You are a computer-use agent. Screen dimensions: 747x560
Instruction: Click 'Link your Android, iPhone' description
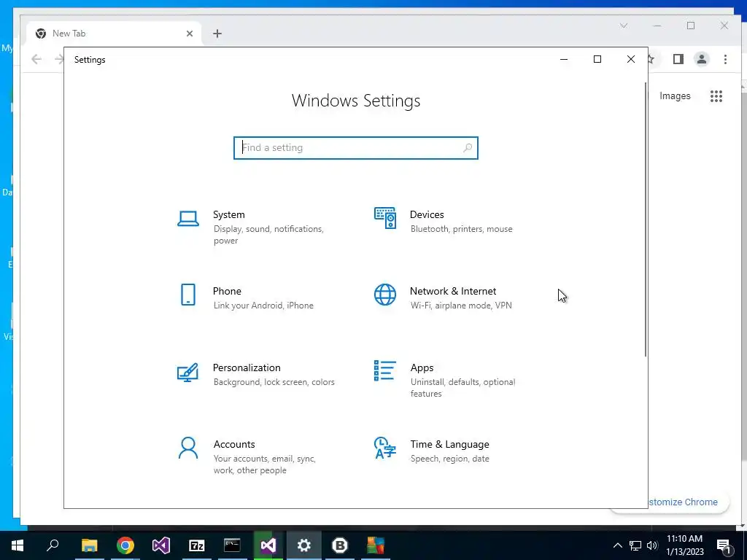click(263, 306)
